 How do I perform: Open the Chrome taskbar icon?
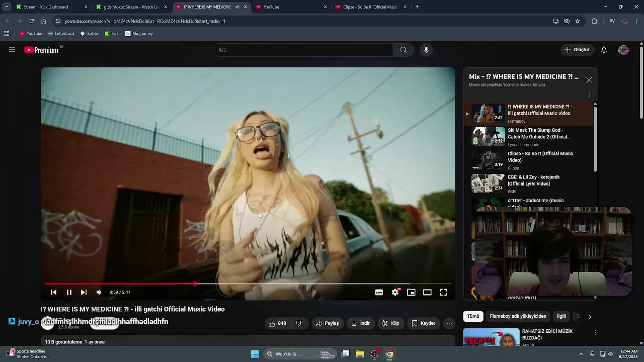pos(389,354)
